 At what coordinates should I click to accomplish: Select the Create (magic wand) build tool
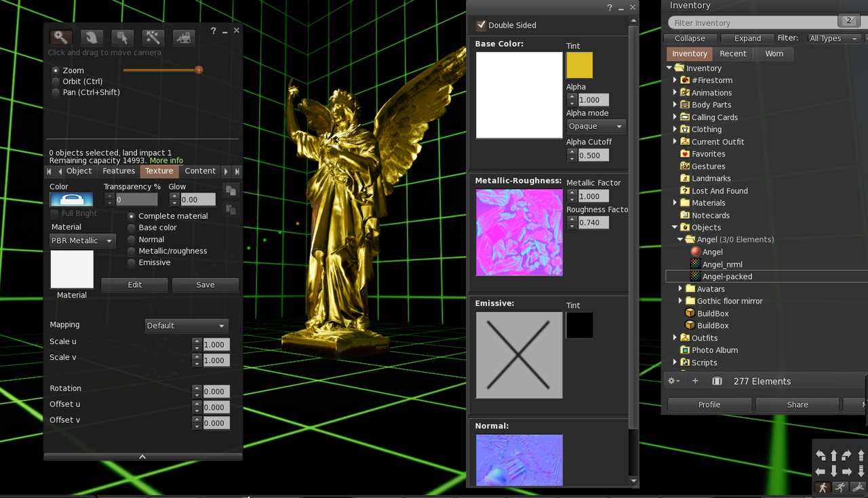(153, 37)
